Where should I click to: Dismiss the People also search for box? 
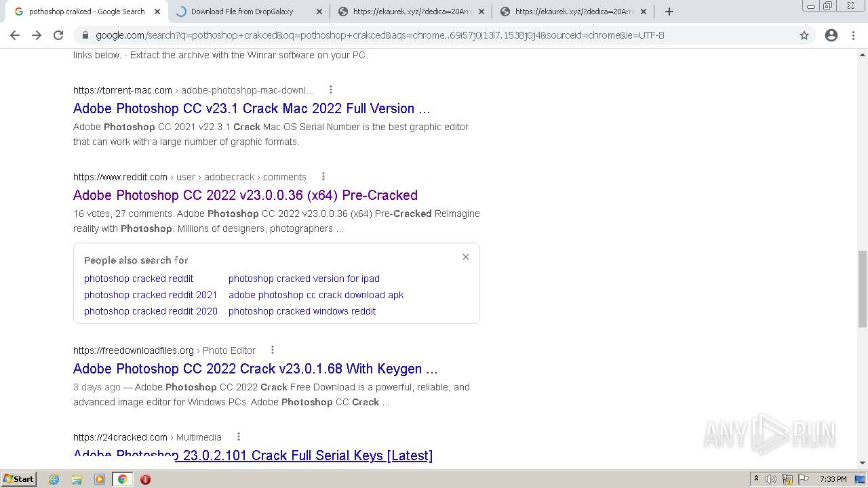466,257
